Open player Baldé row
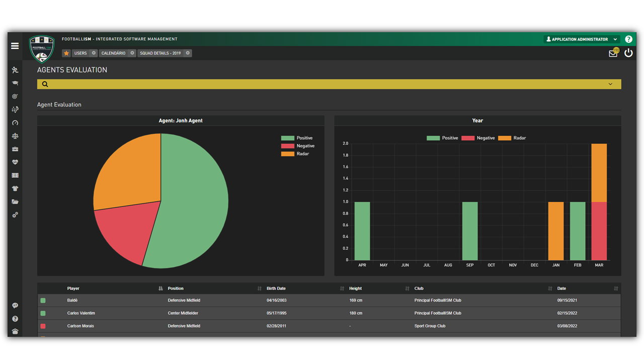644x362 pixels. [329, 300]
